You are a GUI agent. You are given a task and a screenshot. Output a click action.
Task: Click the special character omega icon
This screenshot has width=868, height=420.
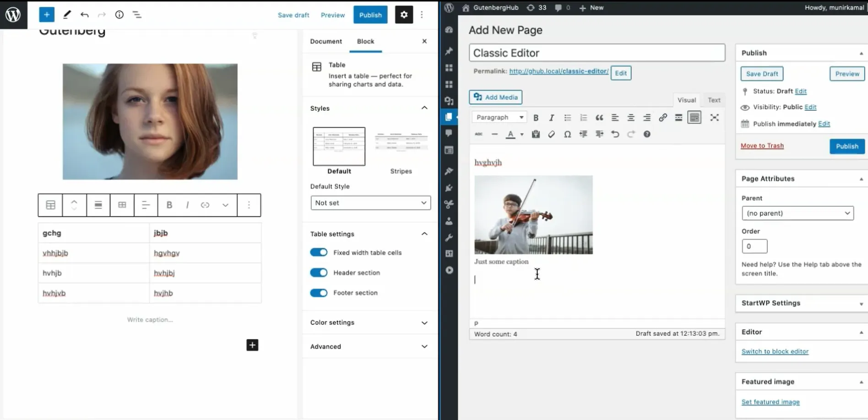(567, 134)
